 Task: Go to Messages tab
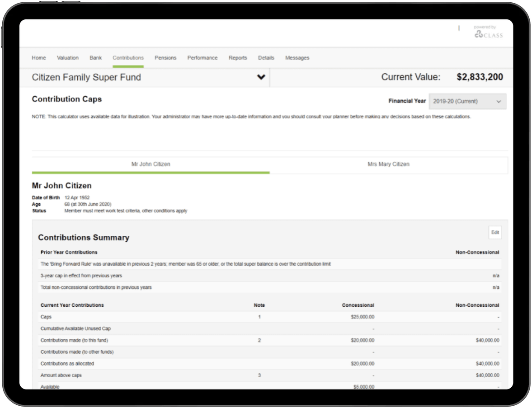pyautogui.click(x=297, y=58)
